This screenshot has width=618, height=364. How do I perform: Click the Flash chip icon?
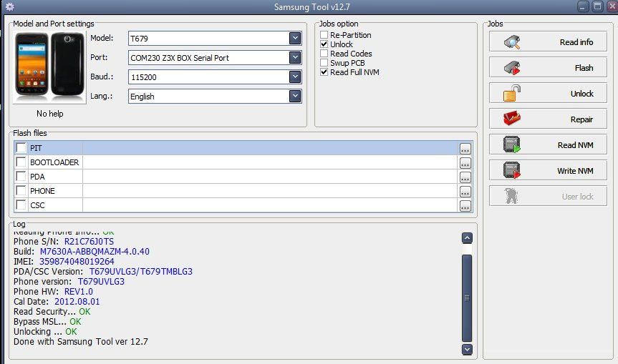point(512,68)
